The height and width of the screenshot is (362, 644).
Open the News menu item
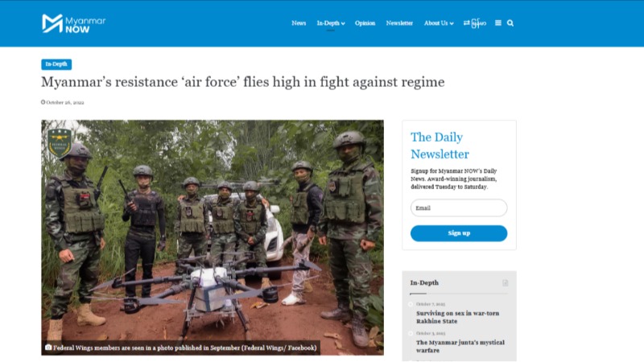[x=299, y=23]
